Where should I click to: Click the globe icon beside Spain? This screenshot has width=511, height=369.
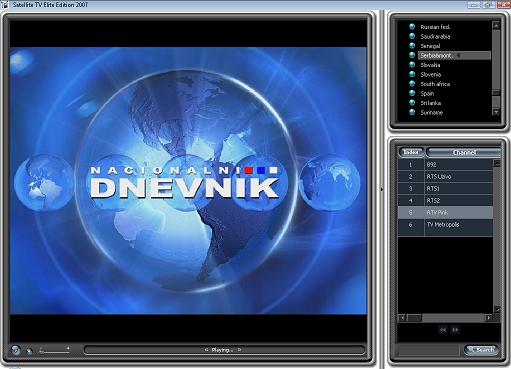tap(412, 93)
